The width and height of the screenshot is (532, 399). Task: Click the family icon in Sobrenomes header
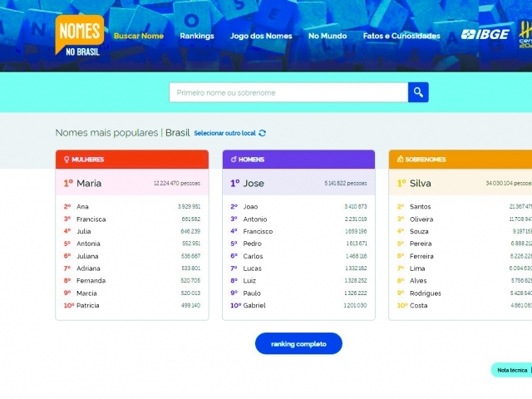point(400,159)
